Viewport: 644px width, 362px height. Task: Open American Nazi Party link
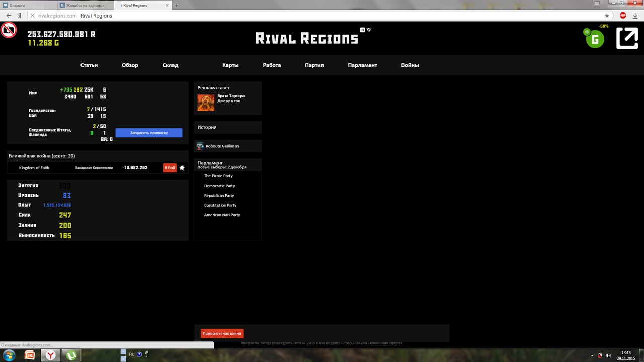pyautogui.click(x=222, y=215)
